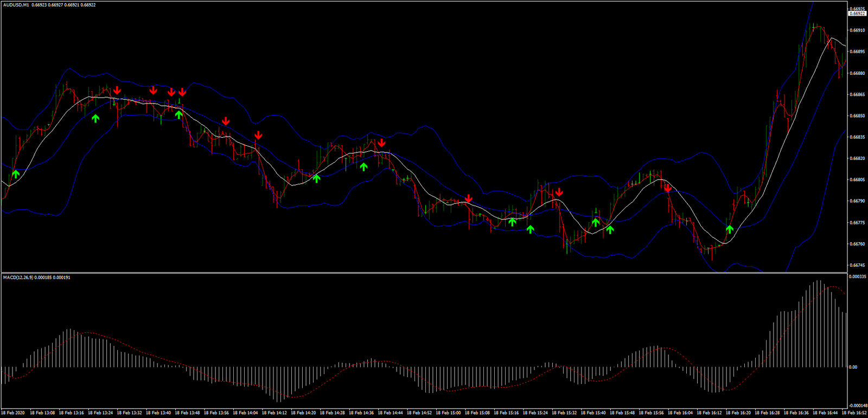Select the red down arrow near 15:08
The height and width of the screenshot is (418, 868).
coord(469,198)
